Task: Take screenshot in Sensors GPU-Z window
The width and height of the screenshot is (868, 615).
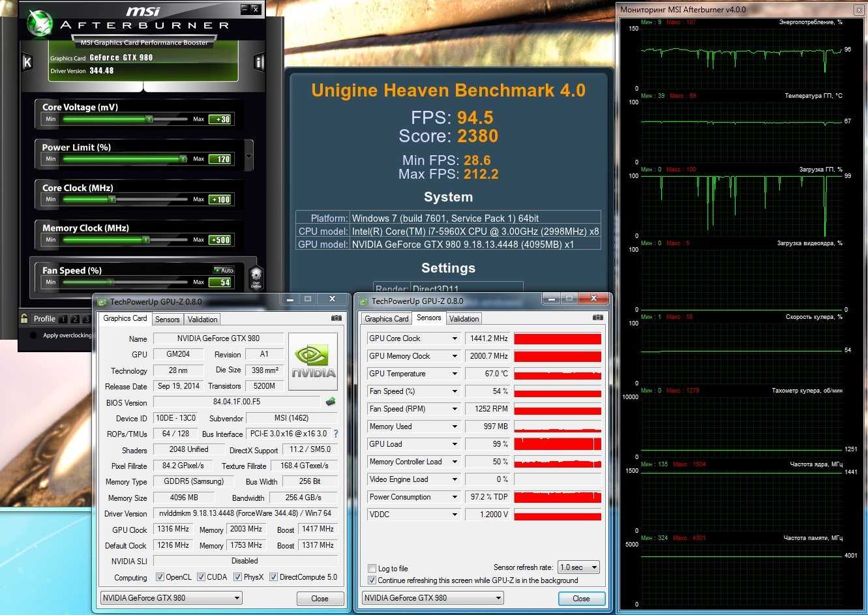Action: 597,318
